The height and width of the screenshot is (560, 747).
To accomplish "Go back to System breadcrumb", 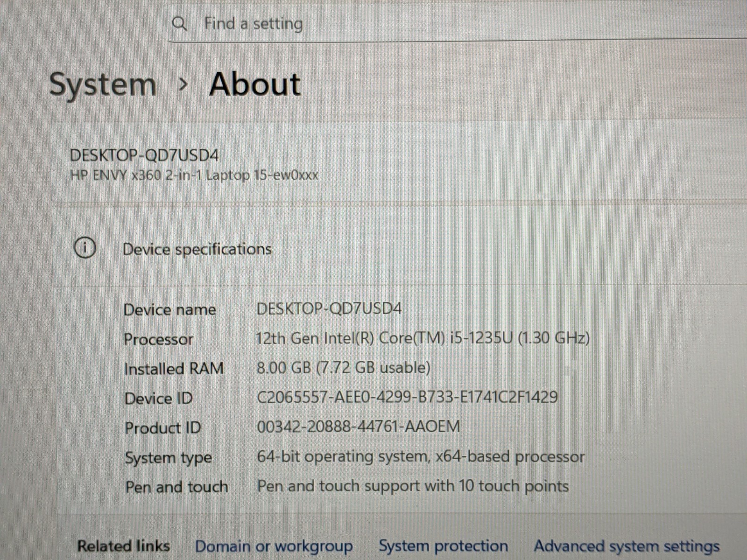I will pyautogui.click(x=103, y=85).
